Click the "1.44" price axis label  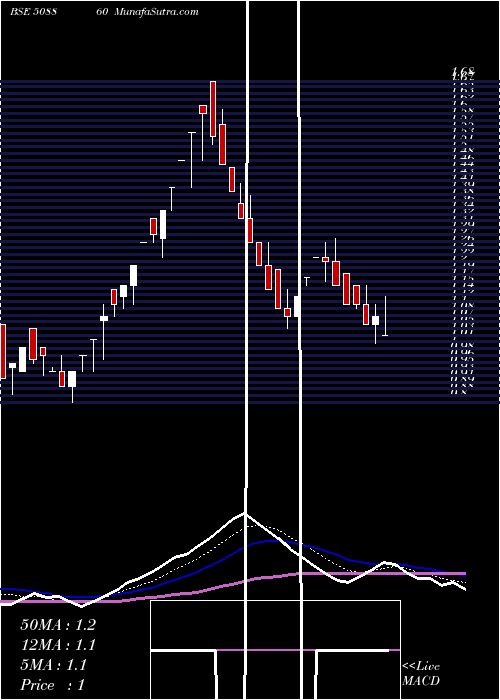463,164
